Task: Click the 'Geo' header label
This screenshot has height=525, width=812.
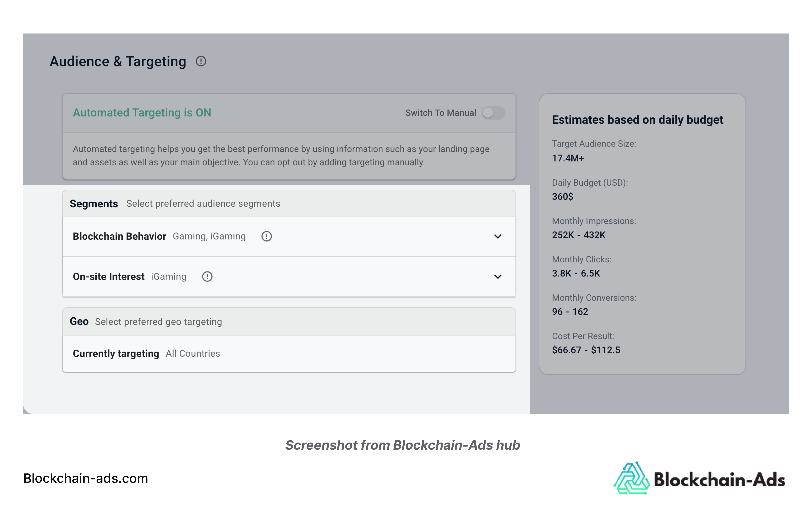Action: point(79,321)
